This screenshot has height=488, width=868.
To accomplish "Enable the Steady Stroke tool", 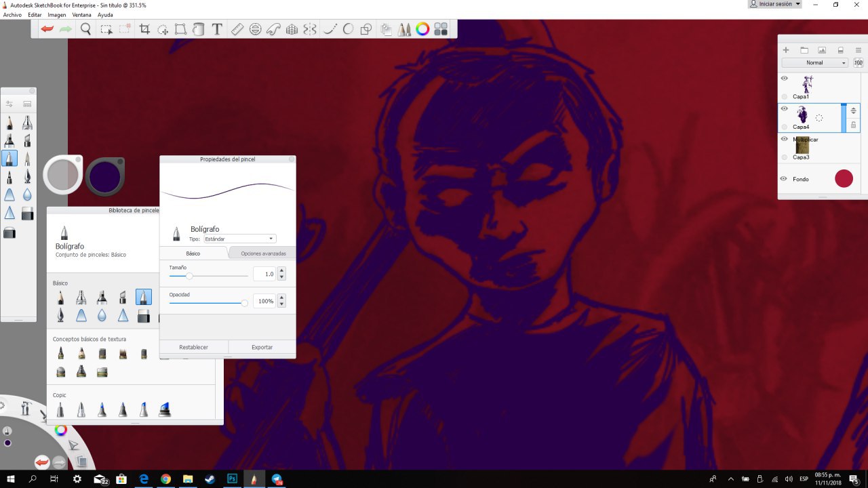I will pyautogui.click(x=330, y=29).
